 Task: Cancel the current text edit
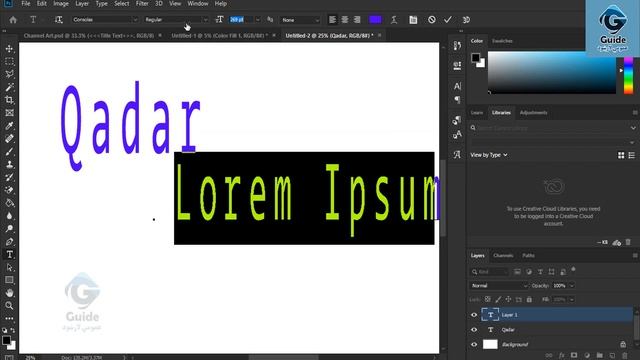[431, 20]
